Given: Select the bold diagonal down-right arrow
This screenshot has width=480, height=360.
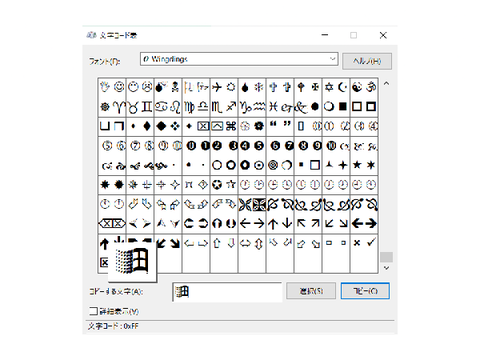Looking at the screenshot, I should point(175,243).
